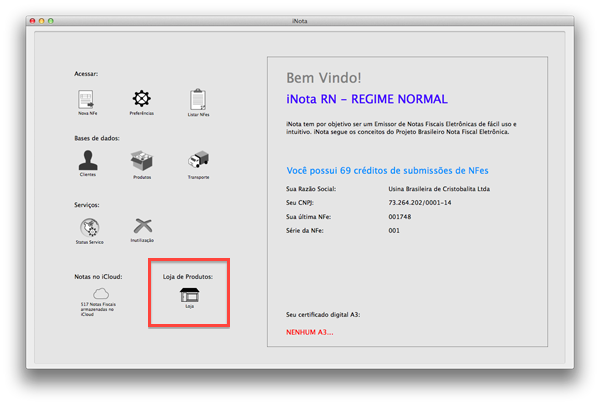Open Preferências gear icon
The width and height of the screenshot is (600, 405).
[x=142, y=99]
